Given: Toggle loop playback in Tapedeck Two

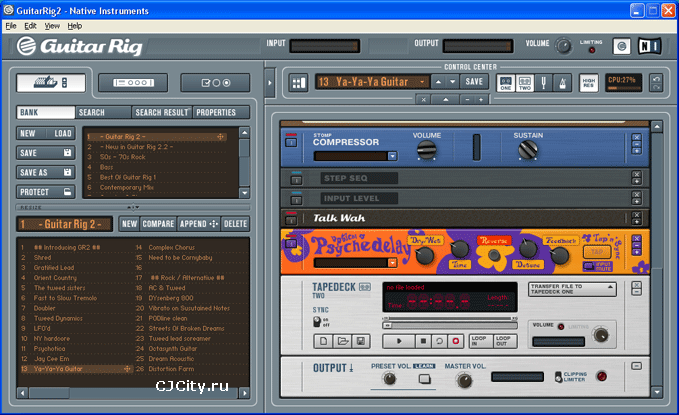Looking at the screenshot, I should click(x=439, y=341).
